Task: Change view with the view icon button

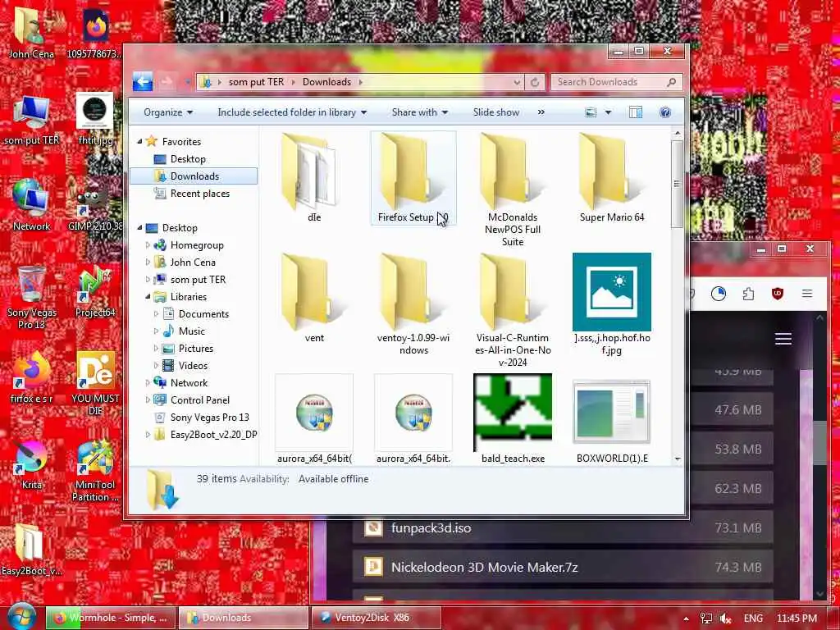Action: (591, 112)
